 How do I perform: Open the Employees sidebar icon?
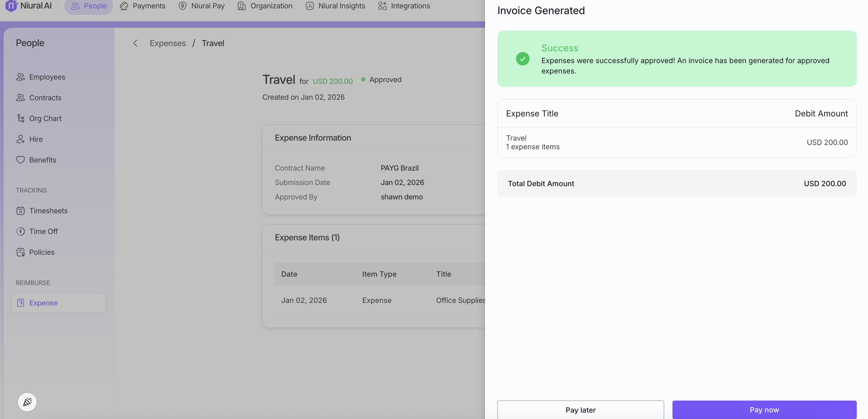click(x=20, y=77)
